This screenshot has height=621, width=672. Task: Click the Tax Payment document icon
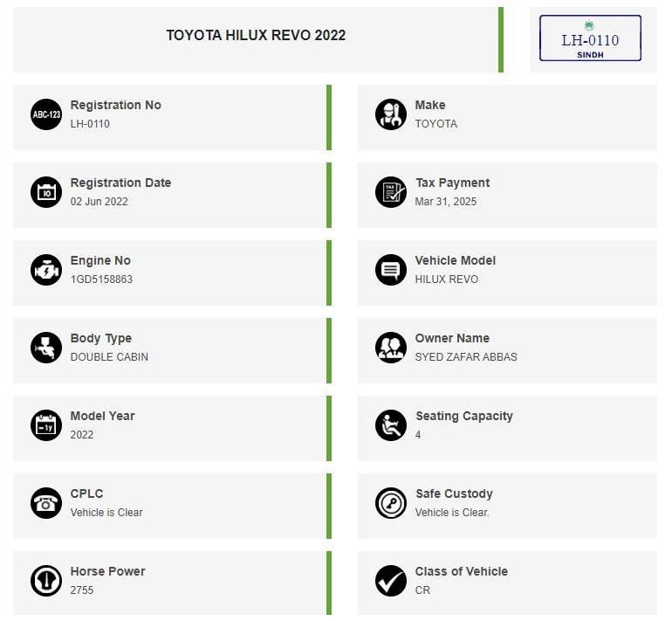tap(391, 192)
